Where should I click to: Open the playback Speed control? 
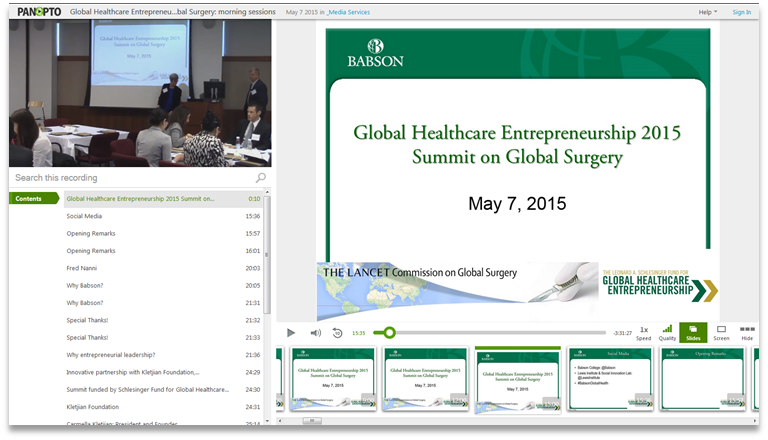643,332
